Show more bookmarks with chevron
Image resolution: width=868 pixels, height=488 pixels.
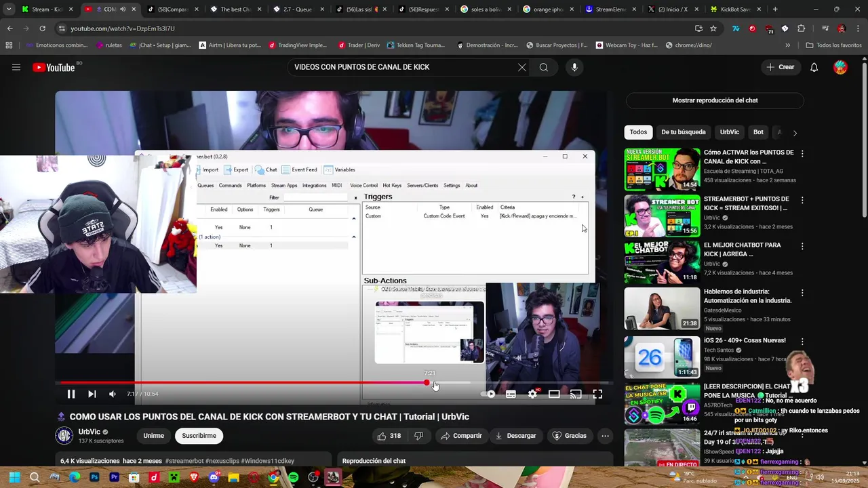click(787, 45)
